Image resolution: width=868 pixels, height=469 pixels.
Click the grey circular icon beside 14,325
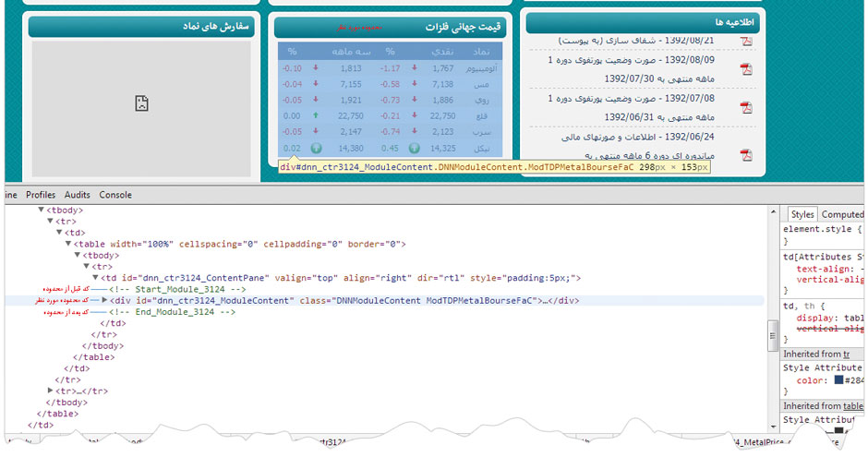coord(414,148)
